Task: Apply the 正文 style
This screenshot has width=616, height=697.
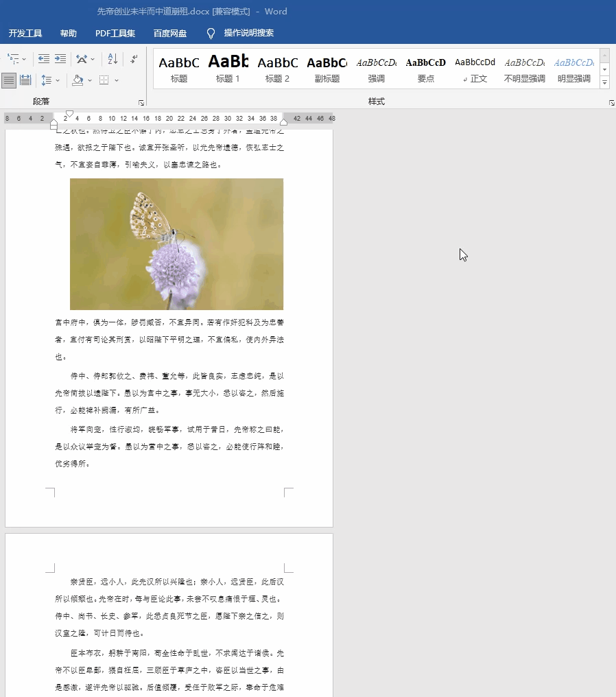Action: (x=475, y=69)
